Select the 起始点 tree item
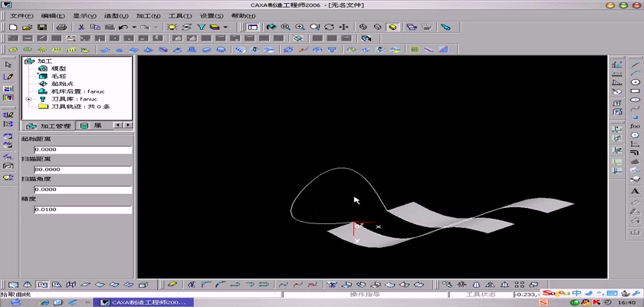644x307 pixels. point(62,84)
